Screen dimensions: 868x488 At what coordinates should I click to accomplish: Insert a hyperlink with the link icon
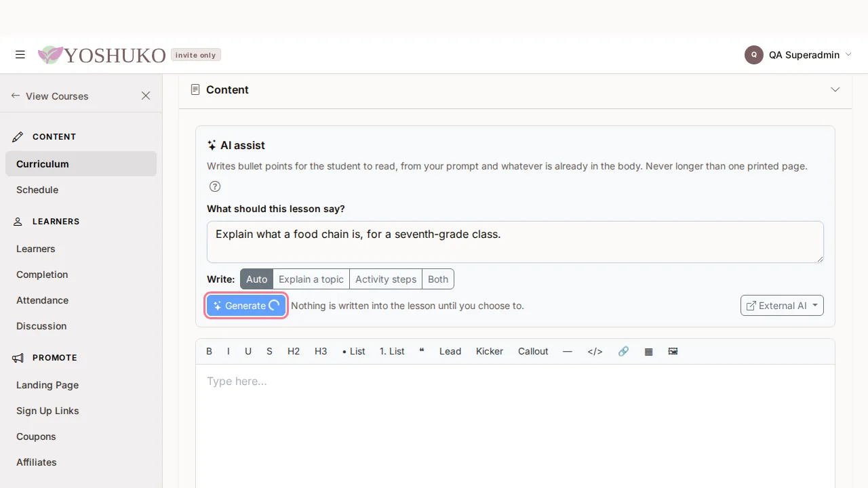tap(624, 351)
